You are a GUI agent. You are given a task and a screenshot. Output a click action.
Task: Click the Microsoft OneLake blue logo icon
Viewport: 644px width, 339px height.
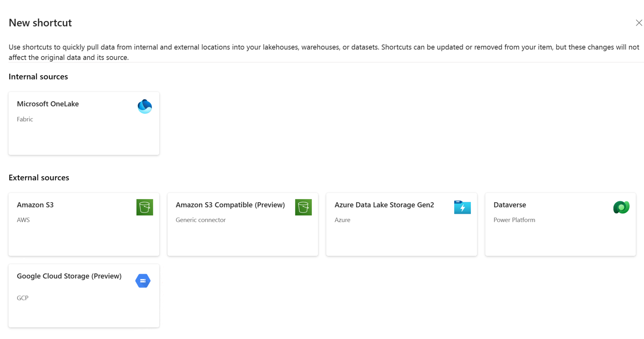click(145, 106)
